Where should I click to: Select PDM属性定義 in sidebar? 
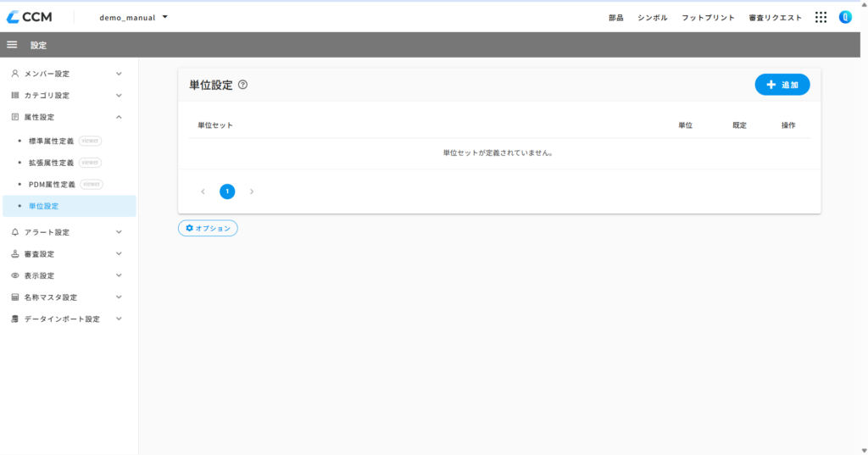[52, 185]
